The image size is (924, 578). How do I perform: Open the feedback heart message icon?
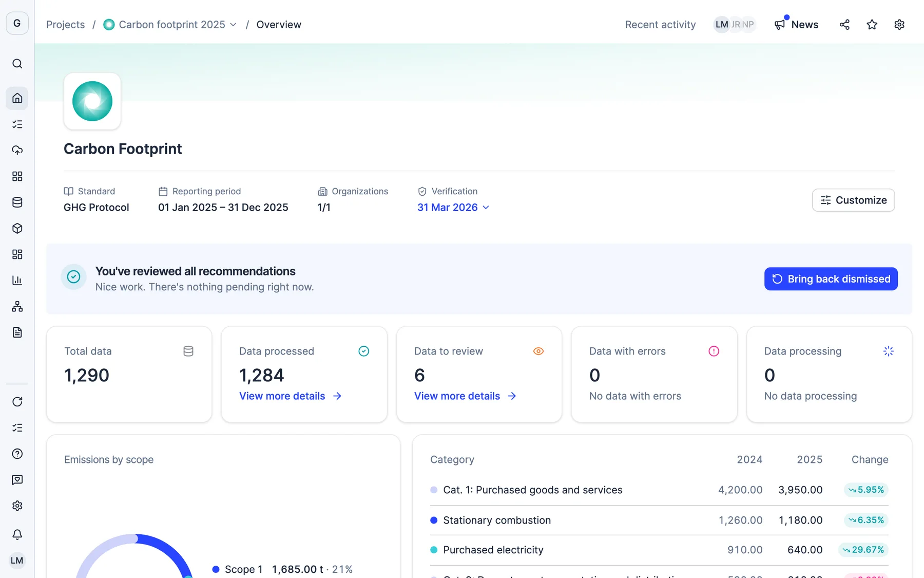click(17, 480)
